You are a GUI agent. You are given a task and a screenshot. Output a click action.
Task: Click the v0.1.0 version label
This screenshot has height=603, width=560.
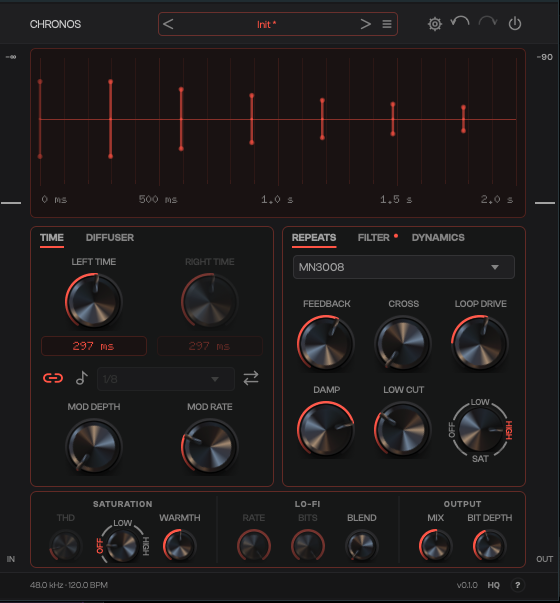click(x=467, y=585)
